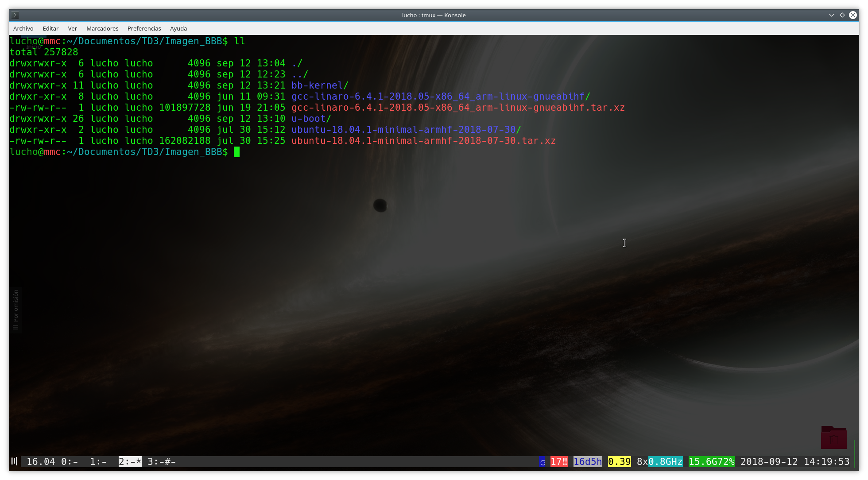Click the byobu logo icon in status bar
This screenshot has width=868, height=480.
[14, 461]
